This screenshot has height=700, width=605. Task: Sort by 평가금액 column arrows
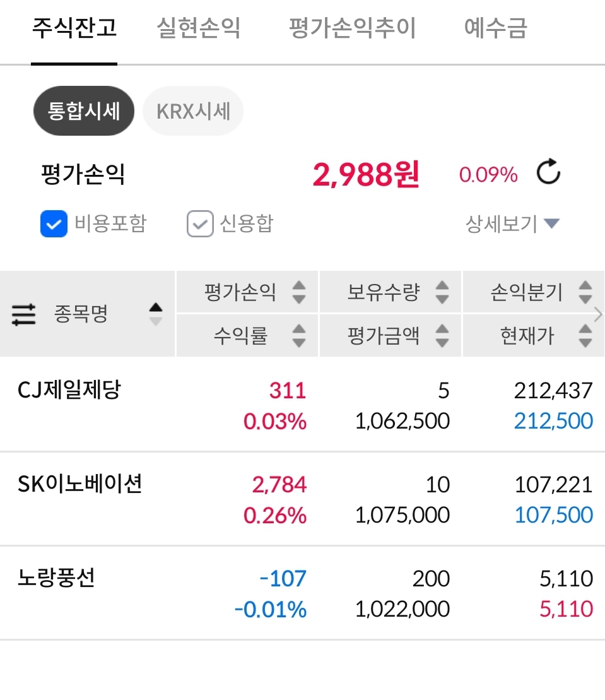coord(442,335)
